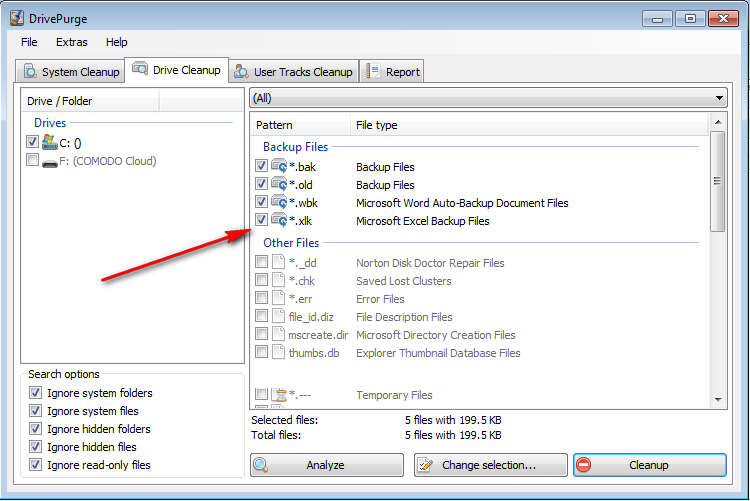750x501 pixels.
Task: Click the file list scroll down arrow
Action: click(718, 399)
